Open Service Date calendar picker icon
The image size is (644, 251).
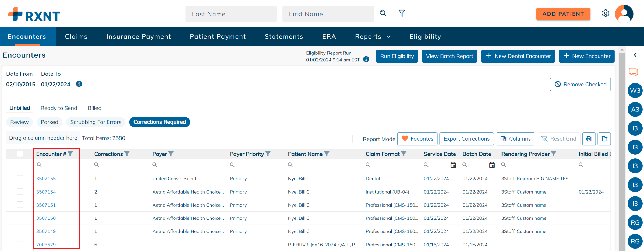453,165
